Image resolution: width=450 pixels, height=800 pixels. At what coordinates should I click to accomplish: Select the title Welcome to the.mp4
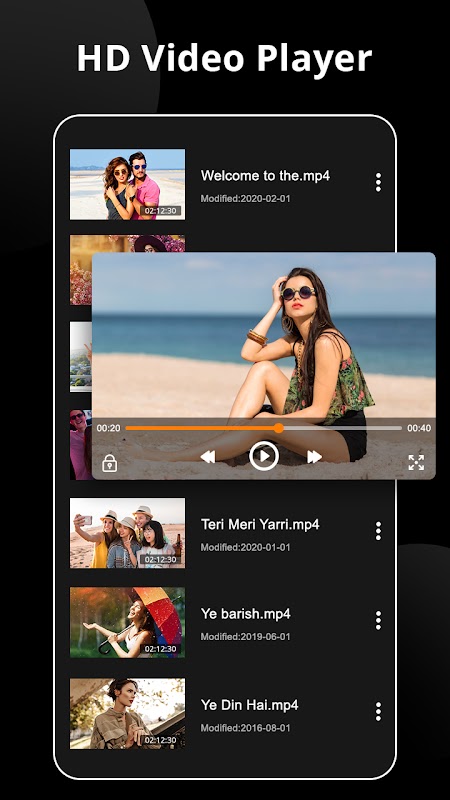click(265, 176)
